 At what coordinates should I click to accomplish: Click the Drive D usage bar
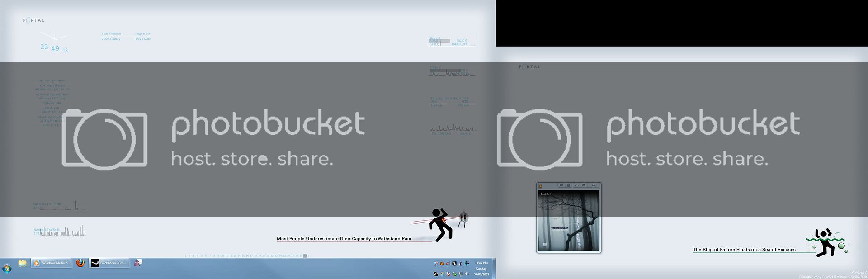coord(439,41)
